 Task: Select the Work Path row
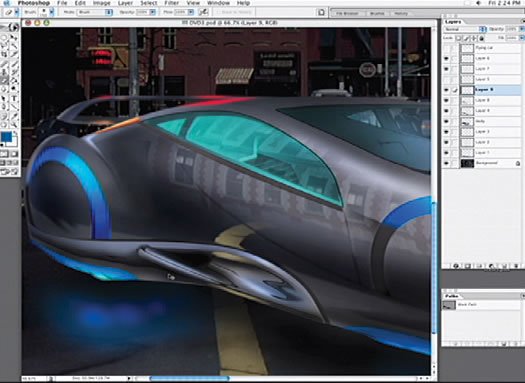point(482,305)
